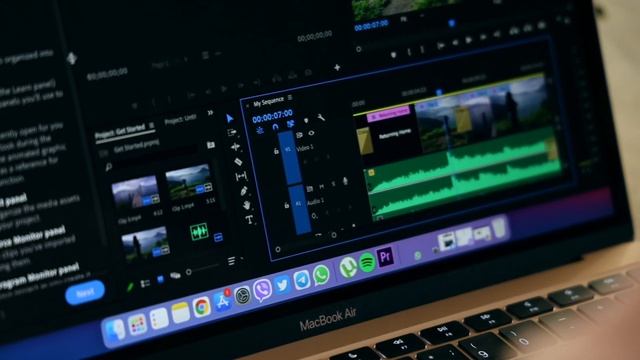Toggle sequence nest option icon
This screenshot has height=360, width=640.
click(260, 131)
